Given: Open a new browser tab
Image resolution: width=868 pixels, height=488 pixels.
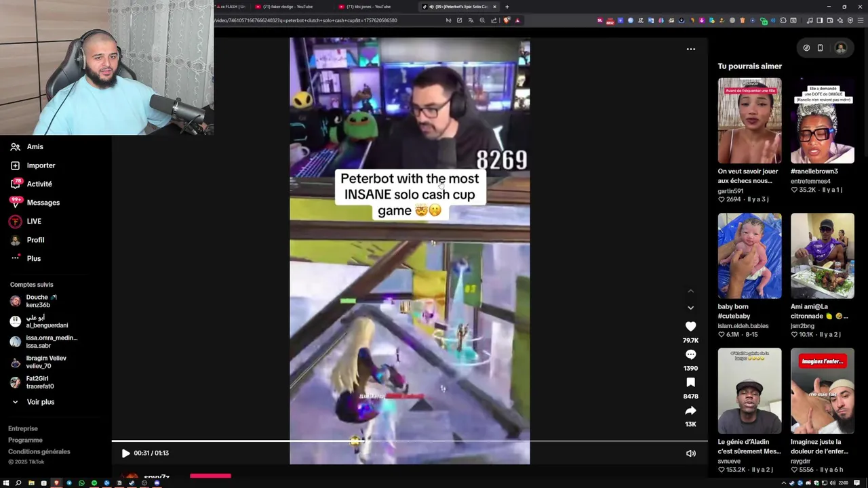Looking at the screenshot, I should 507,7.
